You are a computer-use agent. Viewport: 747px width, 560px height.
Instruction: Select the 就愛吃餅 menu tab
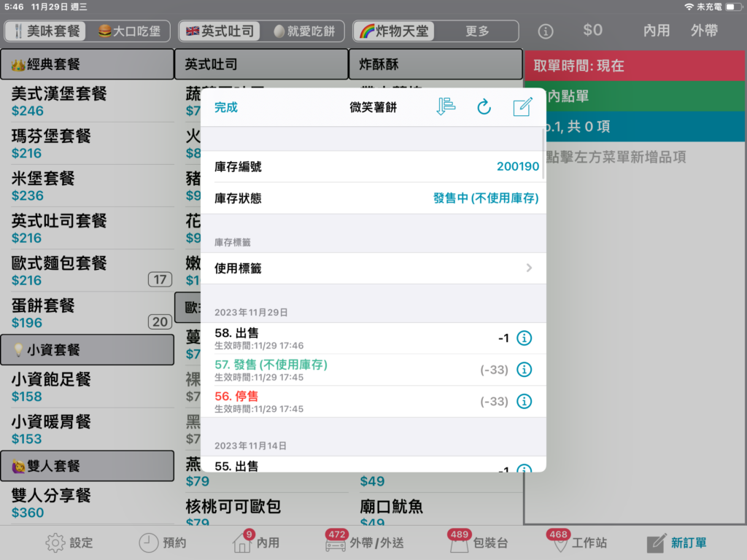[x=303, y=31]
